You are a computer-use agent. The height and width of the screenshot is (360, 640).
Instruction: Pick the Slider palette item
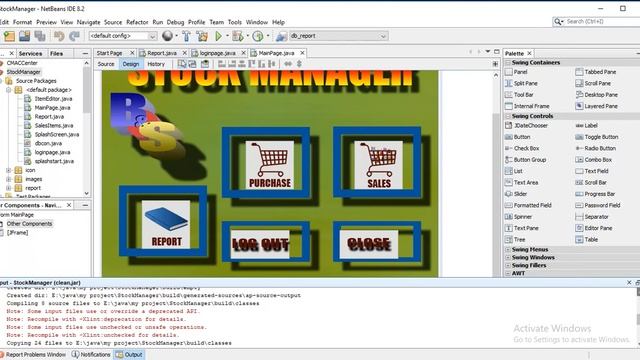[516, 194]
